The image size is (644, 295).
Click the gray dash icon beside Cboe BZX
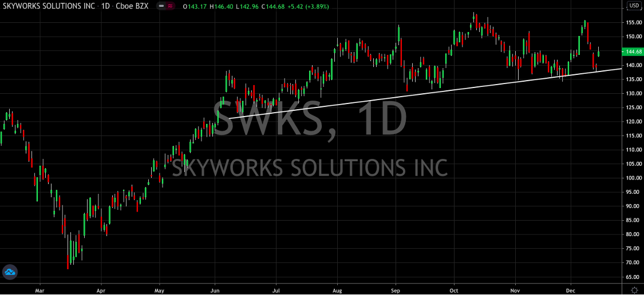tap(161, 6)
